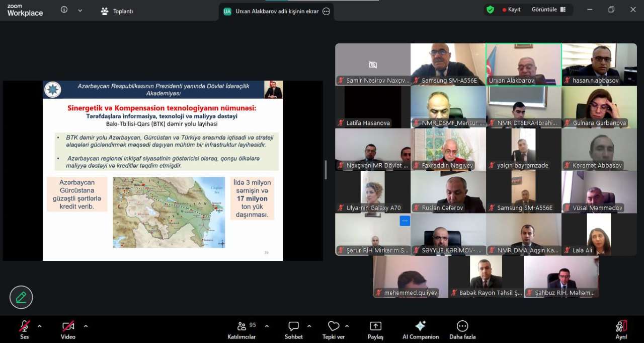Open the Toplantı meeting tab

pyautogui.click(x=117, y=11)
